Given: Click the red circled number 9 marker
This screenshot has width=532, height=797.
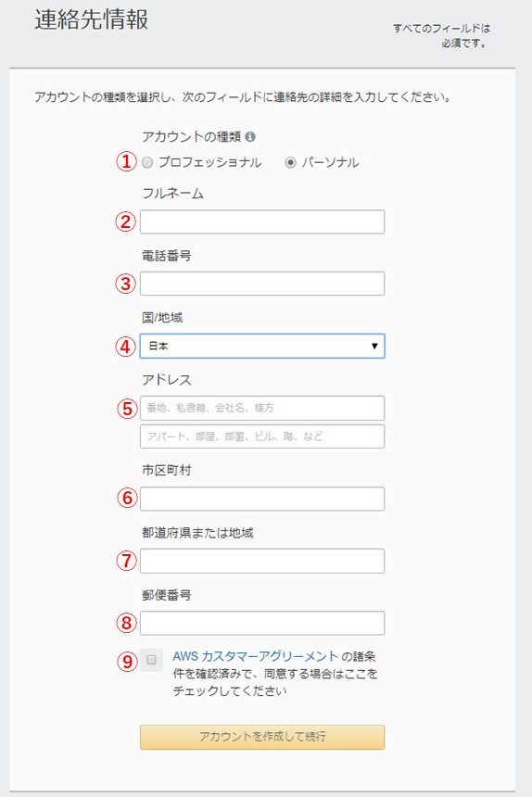Looking at the screenshot, I should click(x=128, y=662).
